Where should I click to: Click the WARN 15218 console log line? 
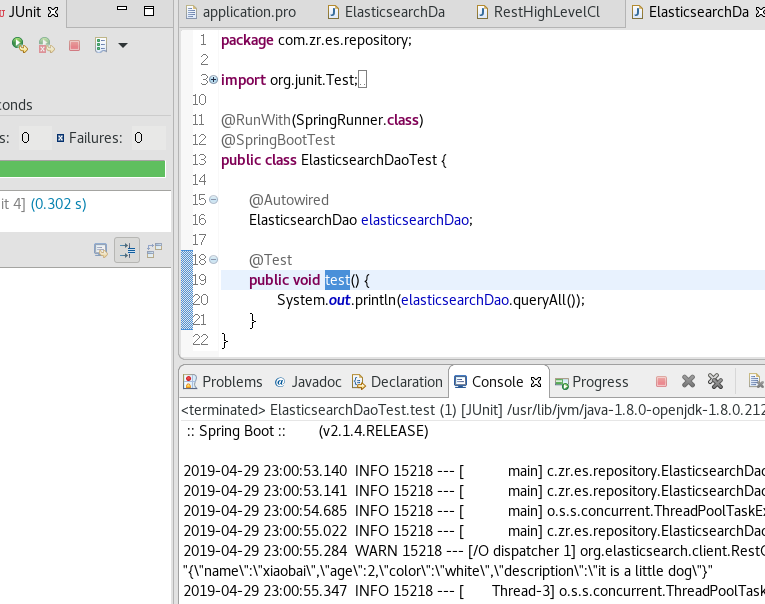coord(474,551)
